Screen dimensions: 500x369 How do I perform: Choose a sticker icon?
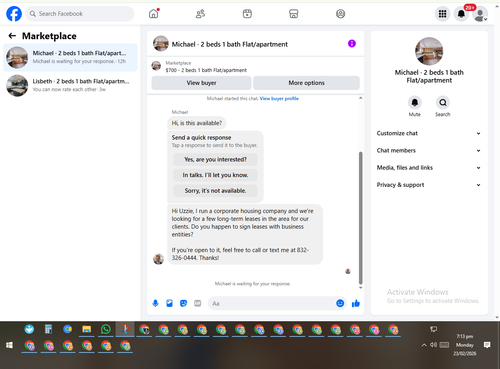(x=184, y=303)
